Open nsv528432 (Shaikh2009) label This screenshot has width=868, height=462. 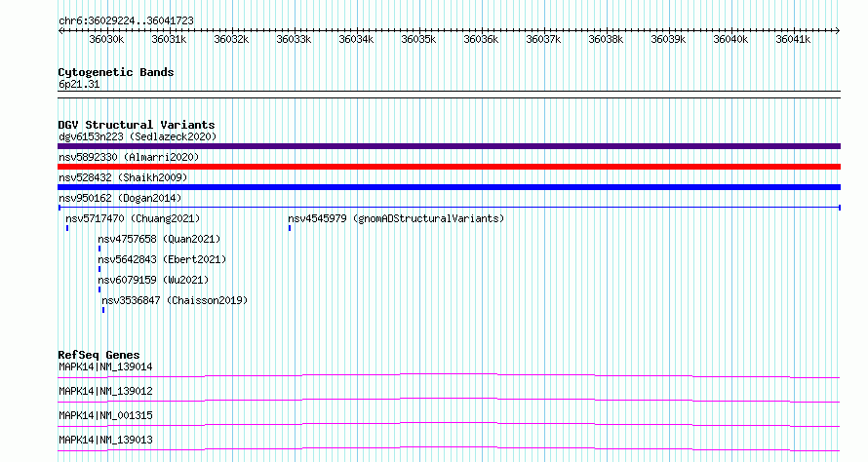[123, 177]
